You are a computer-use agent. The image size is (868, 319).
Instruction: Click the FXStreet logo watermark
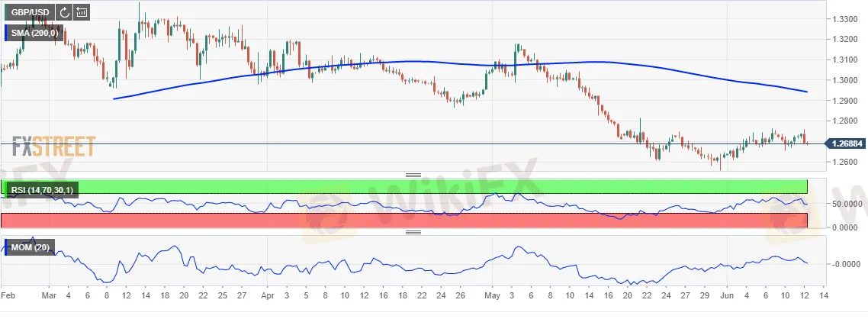53,145
